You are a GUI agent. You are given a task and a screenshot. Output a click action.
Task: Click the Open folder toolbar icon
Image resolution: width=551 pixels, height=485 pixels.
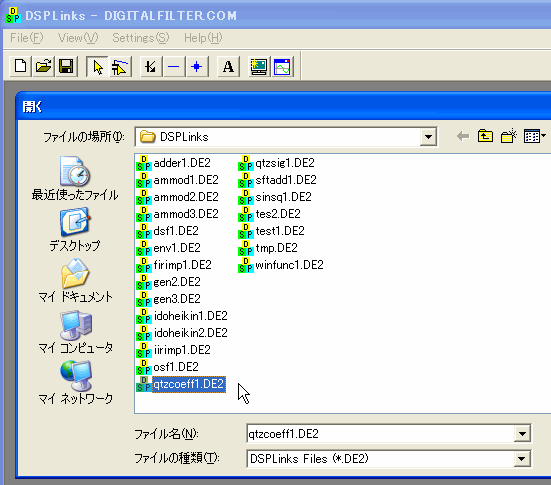click(x=43, y=66)
